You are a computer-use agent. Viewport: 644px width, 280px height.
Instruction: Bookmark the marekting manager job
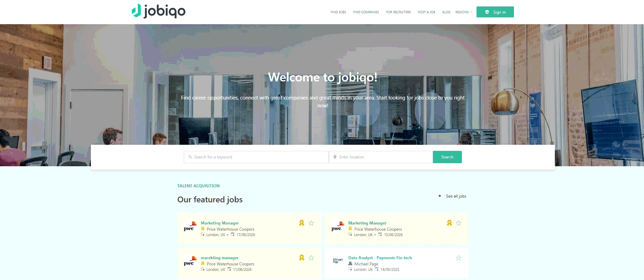click(311, 258)
